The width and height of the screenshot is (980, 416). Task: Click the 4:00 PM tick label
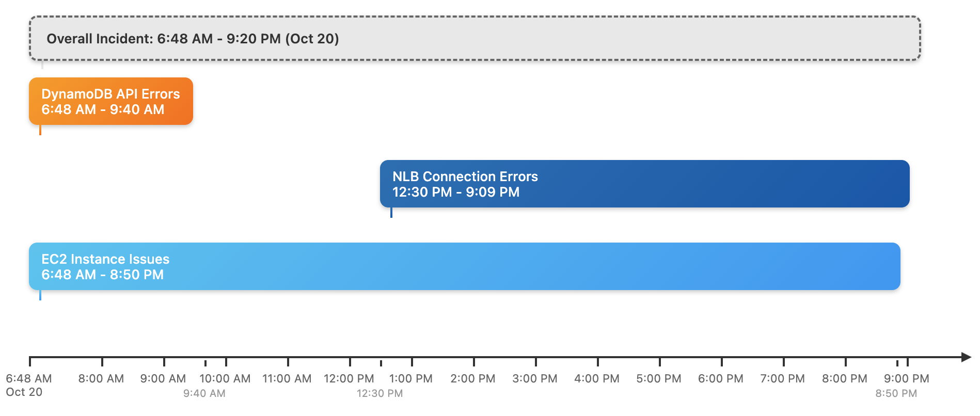pos(597,379)
